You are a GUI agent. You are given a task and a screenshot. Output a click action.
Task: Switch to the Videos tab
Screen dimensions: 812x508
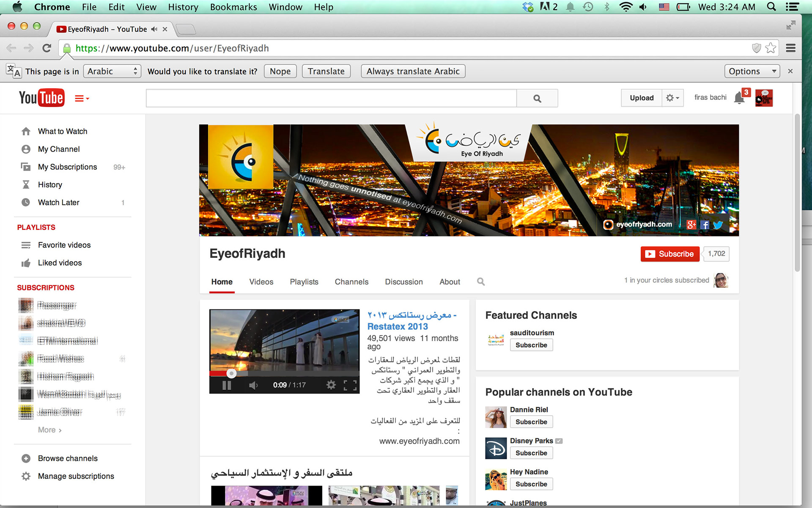[261, 282]
